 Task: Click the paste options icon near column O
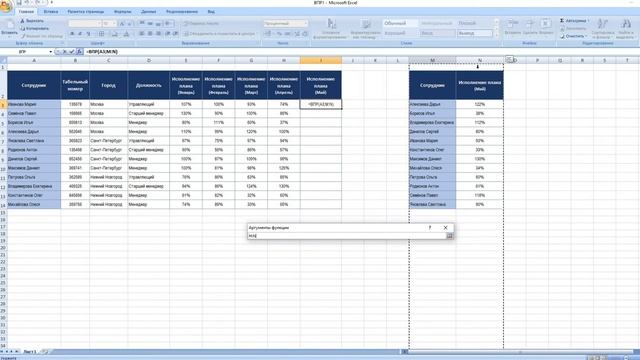point(509,60)
